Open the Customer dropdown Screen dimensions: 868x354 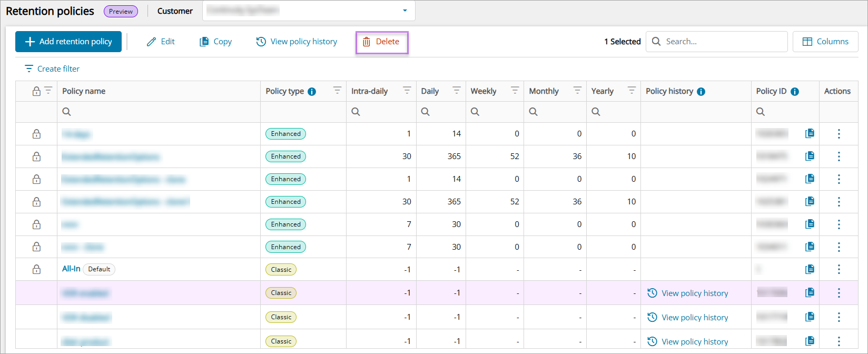405,11
